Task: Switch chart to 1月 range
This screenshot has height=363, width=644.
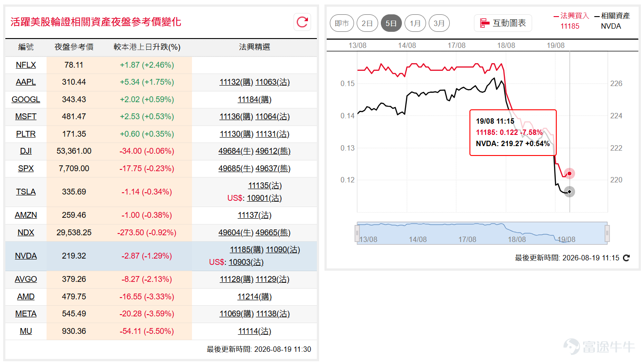Action: [x=415, y=23]
